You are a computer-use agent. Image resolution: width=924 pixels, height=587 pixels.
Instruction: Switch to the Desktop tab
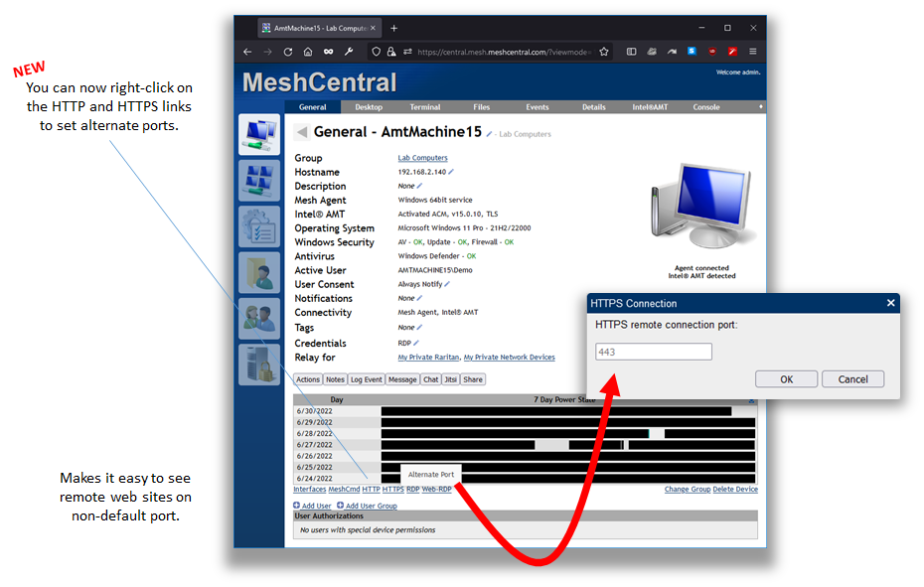coord(369,107)
